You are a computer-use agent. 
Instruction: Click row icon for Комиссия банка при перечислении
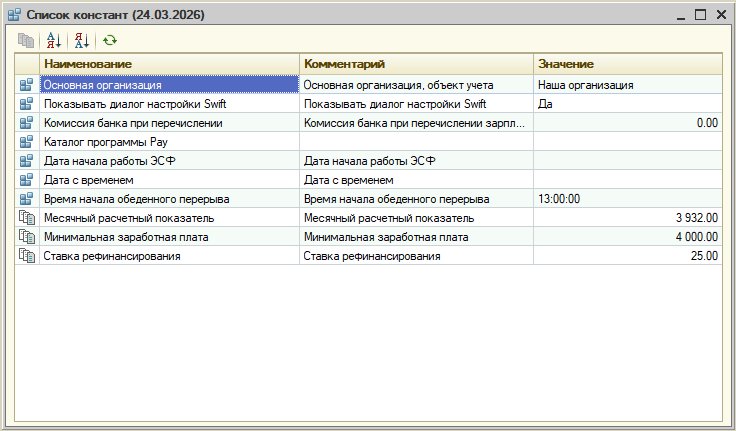coord(26,123)
